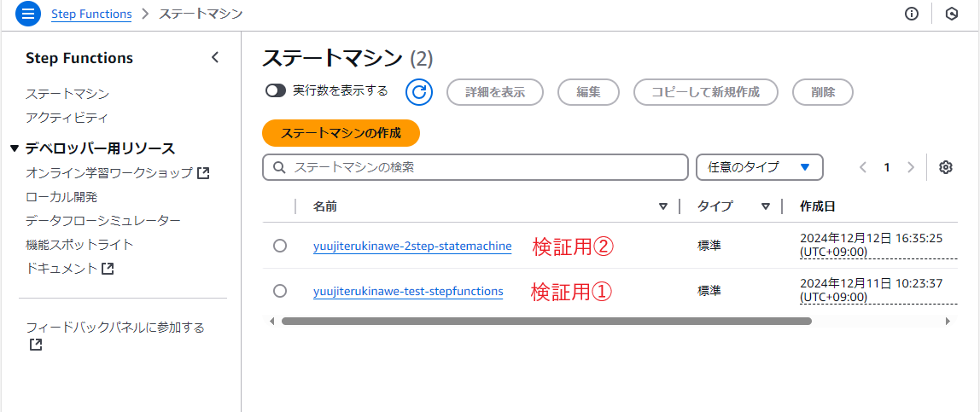Click ステートマシン breadcrumb text
Screen dimensions: 980x412
point(201,14)
